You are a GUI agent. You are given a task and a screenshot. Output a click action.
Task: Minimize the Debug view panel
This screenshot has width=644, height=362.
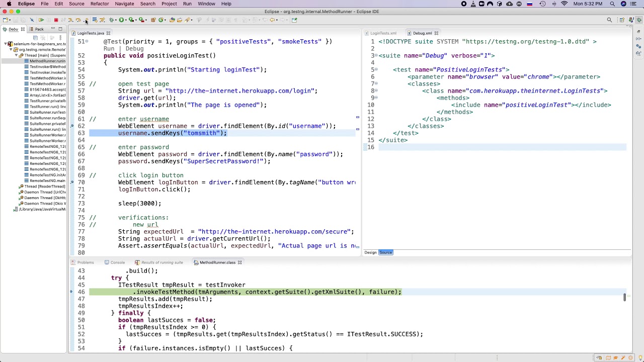click(x=53, y=29)
